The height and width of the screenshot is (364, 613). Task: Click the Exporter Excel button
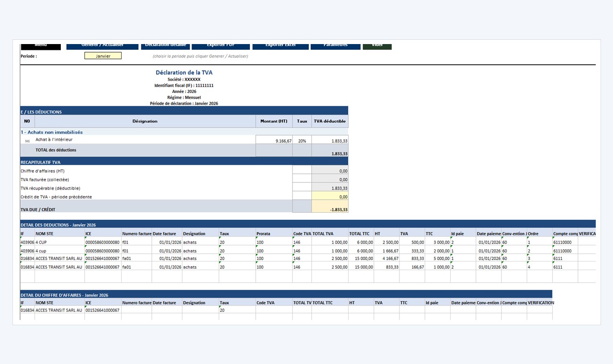281,46
